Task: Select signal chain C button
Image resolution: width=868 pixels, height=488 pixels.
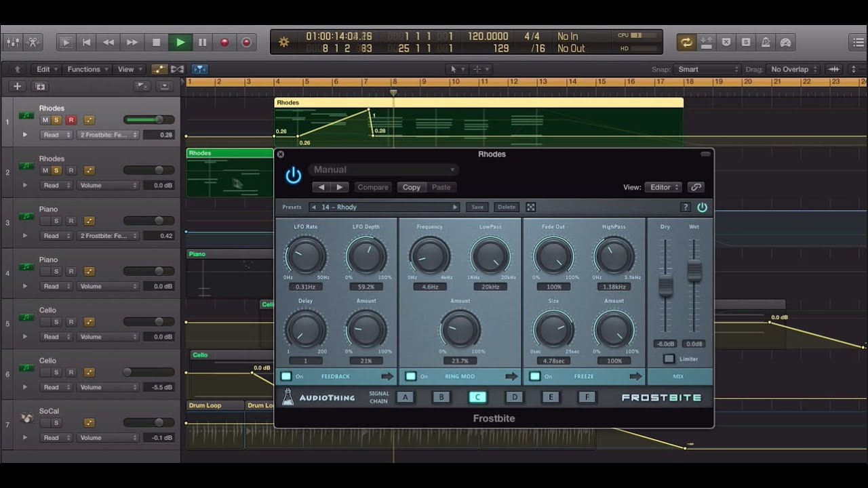Action: 477,397
